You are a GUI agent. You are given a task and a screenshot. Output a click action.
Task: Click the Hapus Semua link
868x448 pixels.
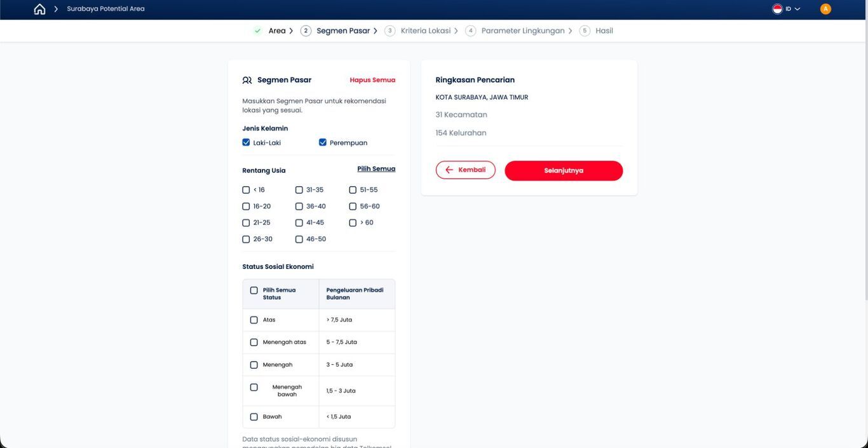coord(372,80)
